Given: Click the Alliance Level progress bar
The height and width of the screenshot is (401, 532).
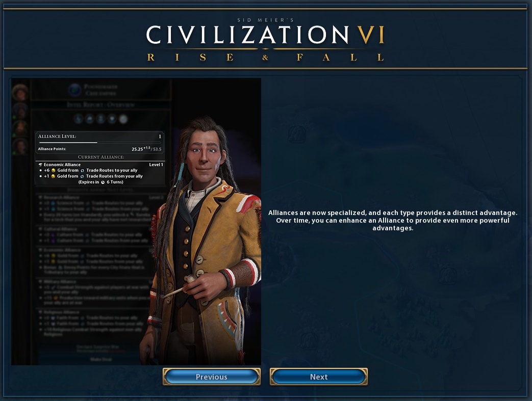Looking at the screenshot, I should point(100,143).
